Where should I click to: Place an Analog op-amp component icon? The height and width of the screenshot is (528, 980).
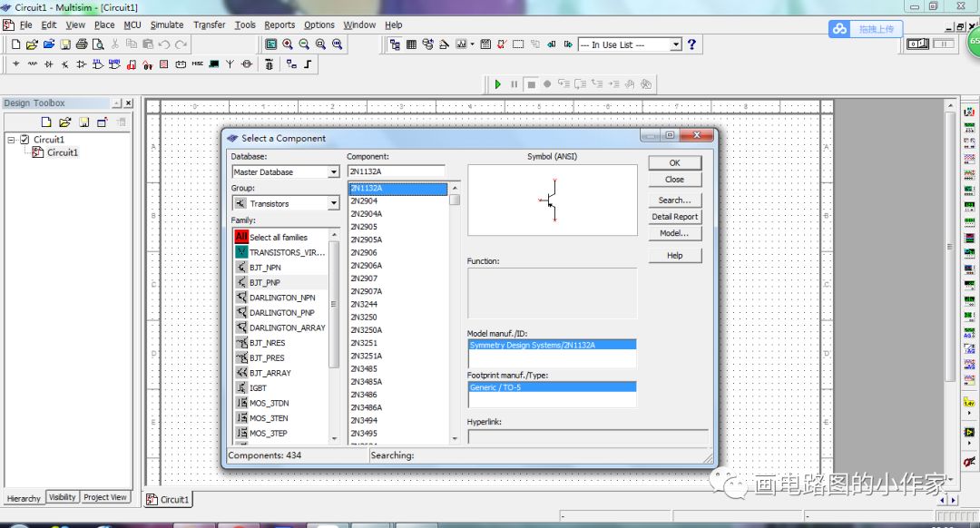pos(82,64)
